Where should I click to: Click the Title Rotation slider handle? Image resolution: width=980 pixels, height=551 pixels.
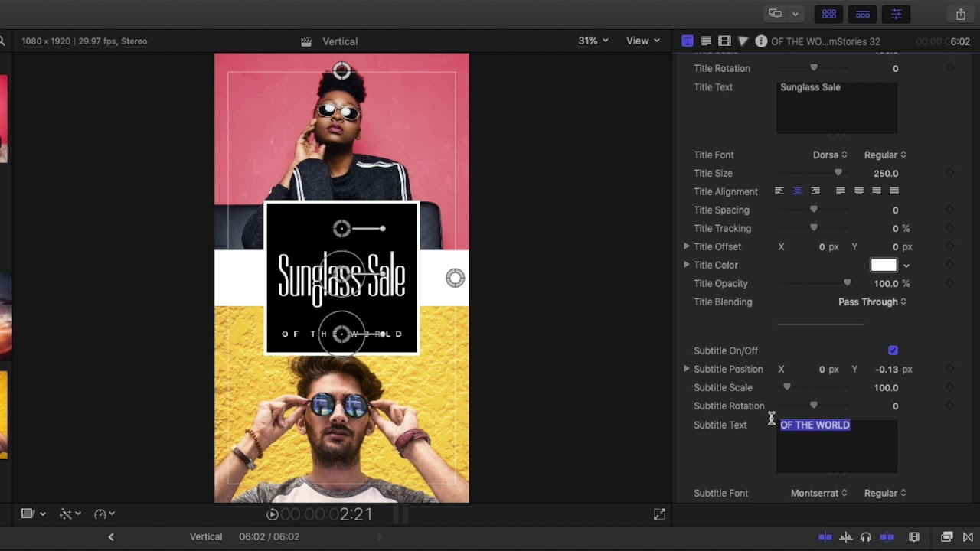(x=813, y=68)
